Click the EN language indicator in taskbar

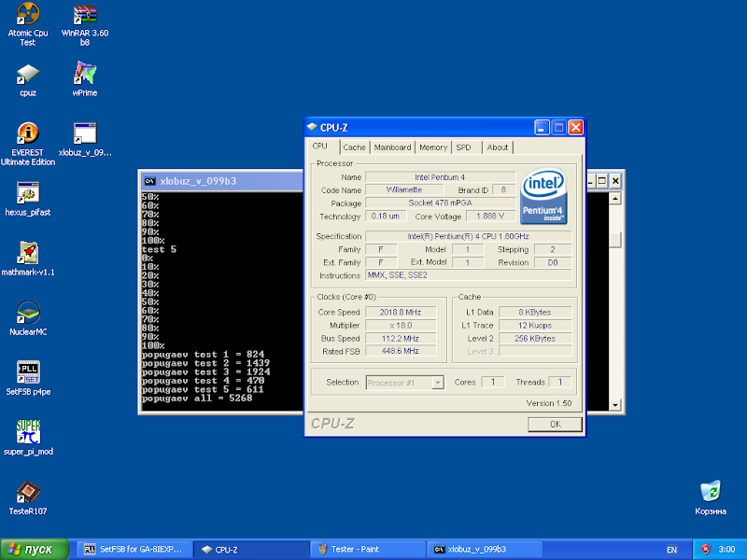click(671, 549)
